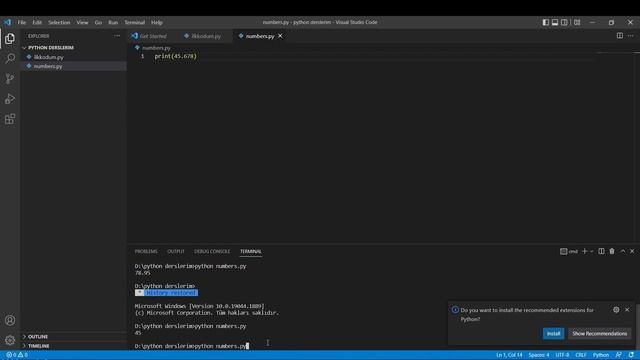
Task: Close the numbers.py editor tab
Action: [x=280, y=36]
